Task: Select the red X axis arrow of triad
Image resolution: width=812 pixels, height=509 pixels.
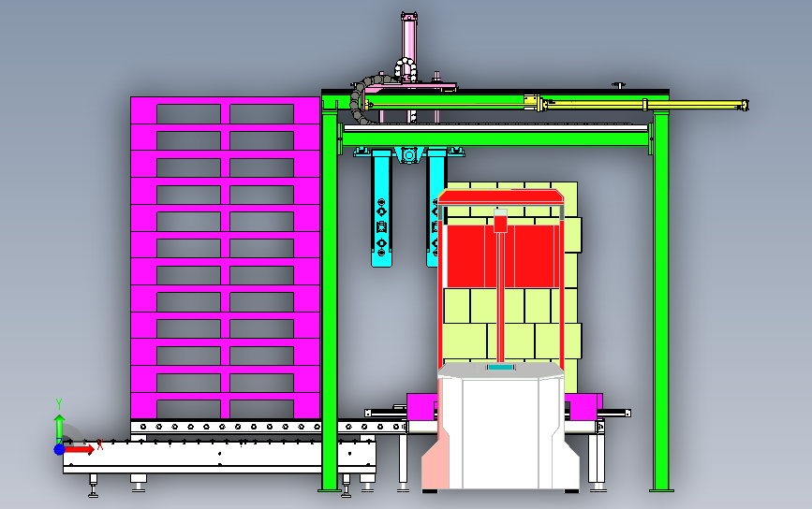Action: coord(79,449)
